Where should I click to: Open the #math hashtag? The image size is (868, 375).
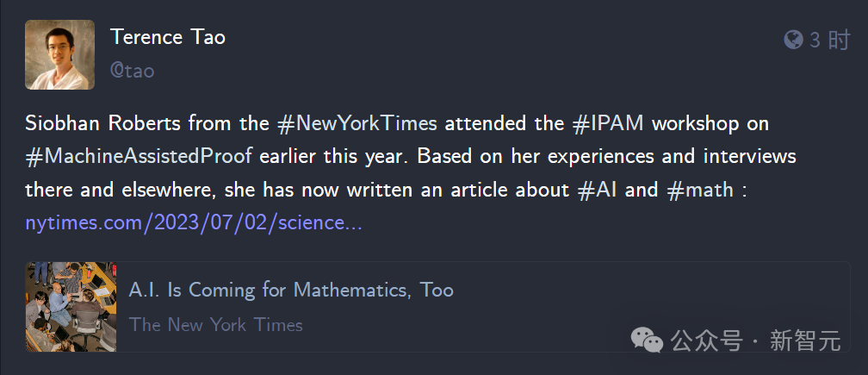pyautogui.click(x=700, y=190)
